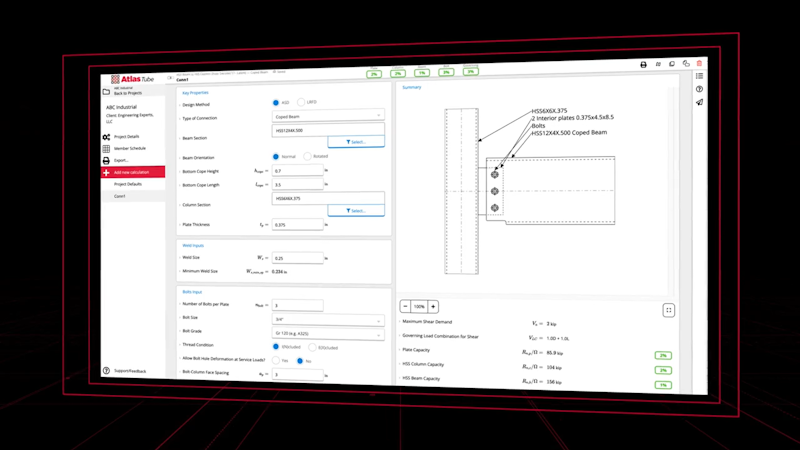Select the LRFD design method

[x=301, y=103]
